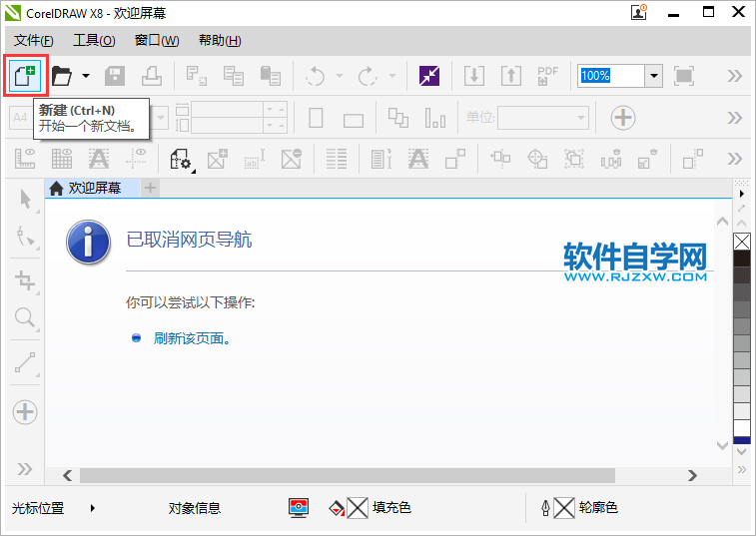Expand toolbox overflow chevron
The width and height of the screenshot is (756, 536).
point(25,469)
